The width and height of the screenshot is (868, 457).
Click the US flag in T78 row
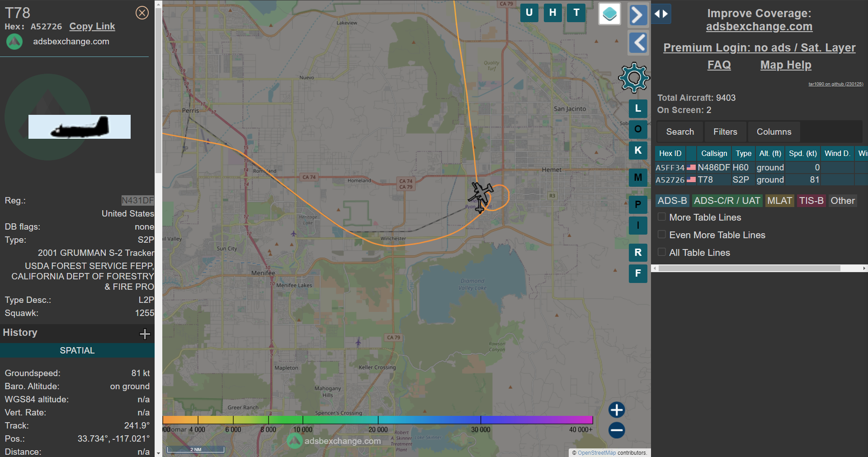(x=691, y=179)
